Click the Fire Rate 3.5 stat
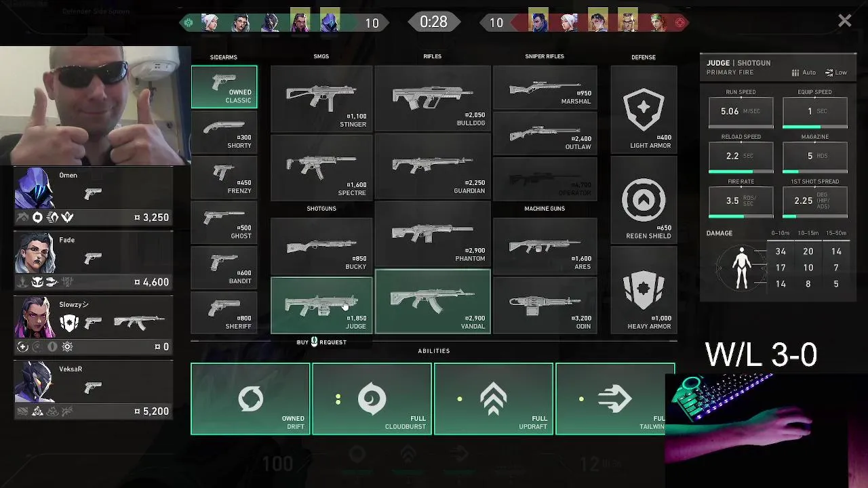The image size is (868, 488). [741, 201]
